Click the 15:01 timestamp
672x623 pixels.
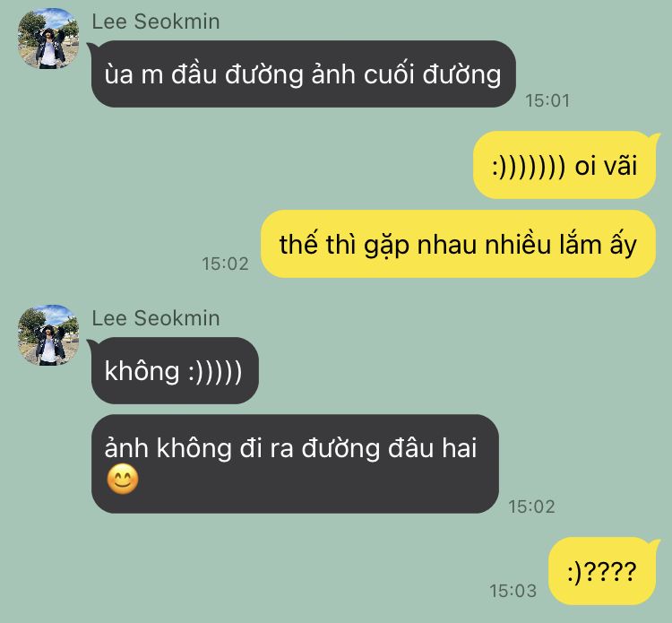[547, 100]
